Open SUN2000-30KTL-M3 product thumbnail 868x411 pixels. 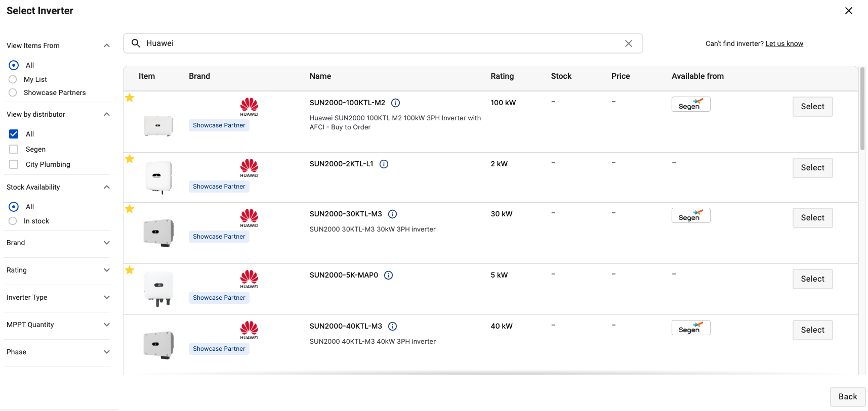[x=158, y=233]
